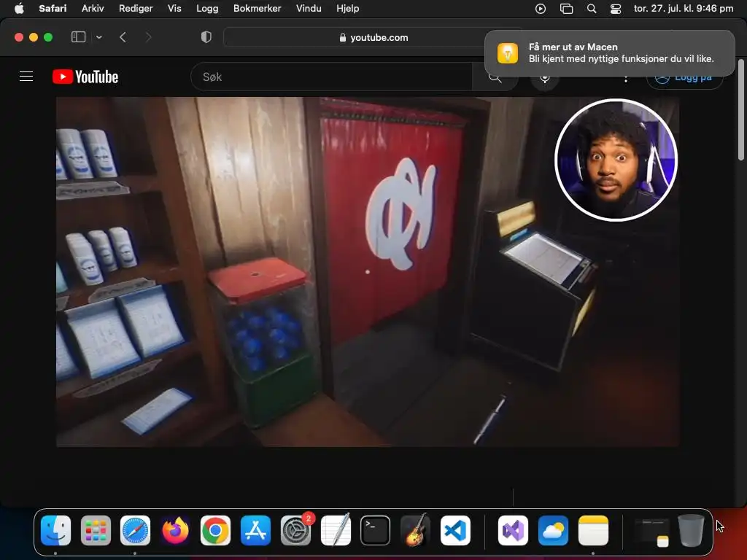Viewport: 747px width, 560px height.
Task: Open the Safari menu
Action: click(53, 9)
